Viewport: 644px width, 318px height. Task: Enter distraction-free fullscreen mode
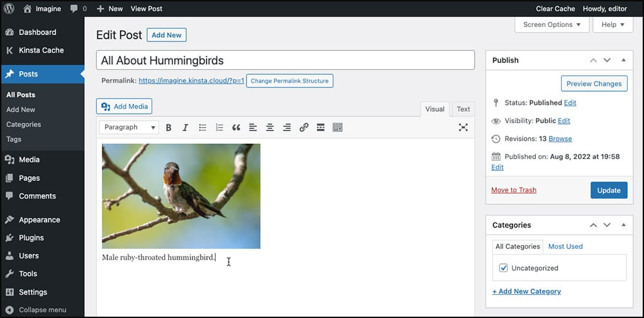(x=464, y=128)
